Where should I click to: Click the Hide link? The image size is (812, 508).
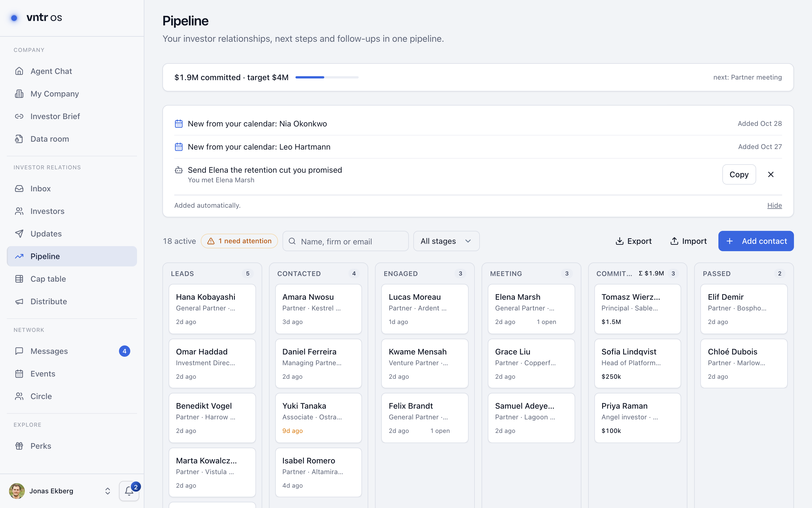pyautogui.click(x=775, y=205)
